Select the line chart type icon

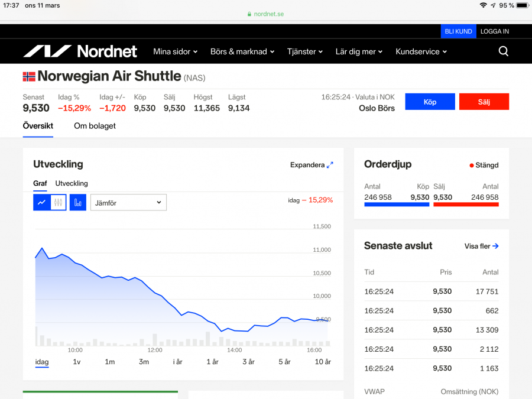pyautogui.click(x=41, y=202)
